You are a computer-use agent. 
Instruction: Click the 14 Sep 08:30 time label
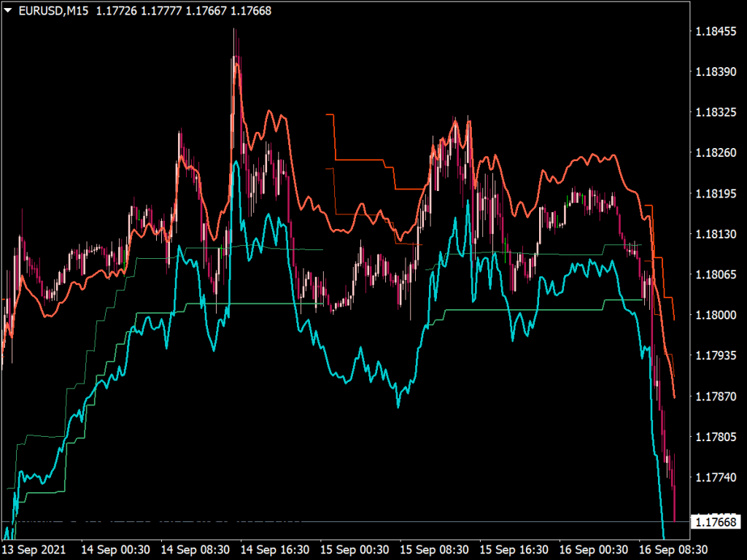tap(196, 550)
